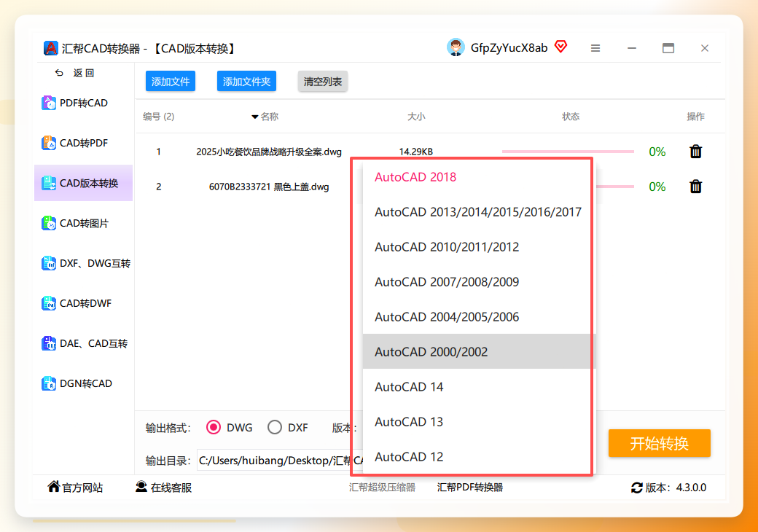Click the output directory path field
The image size is (758, 532).
280,461
